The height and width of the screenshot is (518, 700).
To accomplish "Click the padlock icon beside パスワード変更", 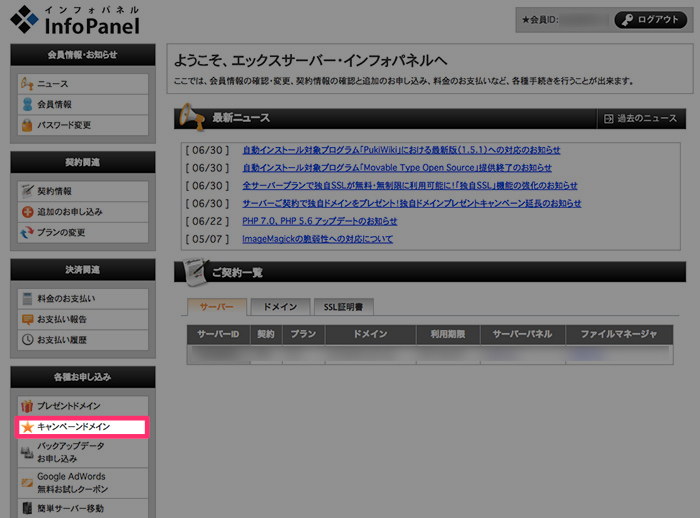I will (27, 125).
